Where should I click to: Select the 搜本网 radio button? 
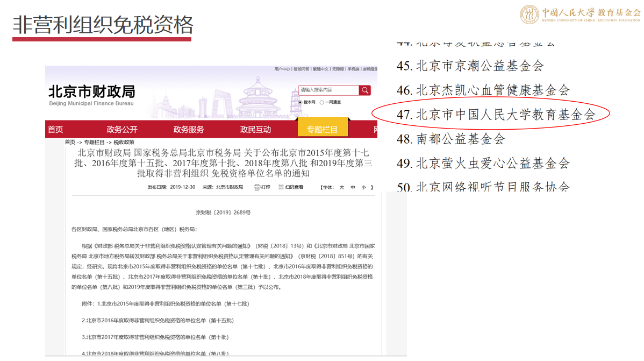pos(300,102)
